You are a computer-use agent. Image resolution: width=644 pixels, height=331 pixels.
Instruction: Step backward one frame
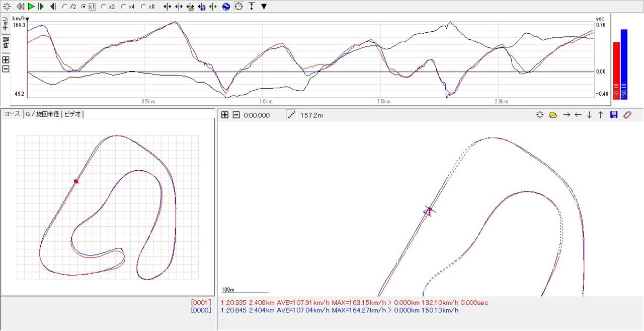(x=53, y=7)
